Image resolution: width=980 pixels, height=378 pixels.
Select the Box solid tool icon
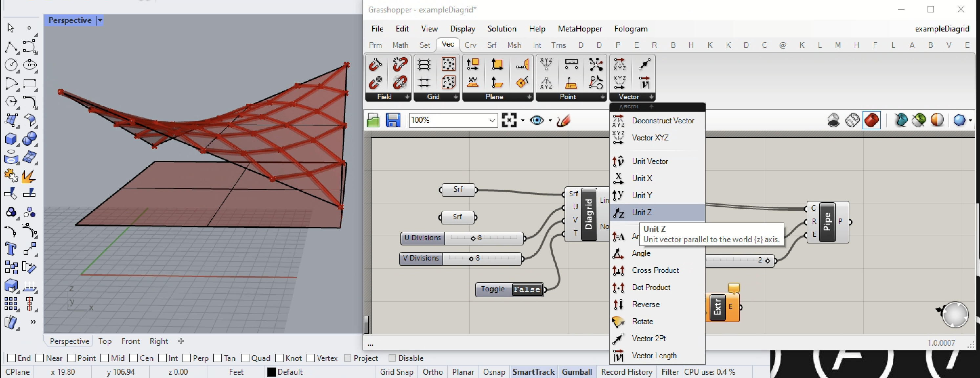pos(11,139)
